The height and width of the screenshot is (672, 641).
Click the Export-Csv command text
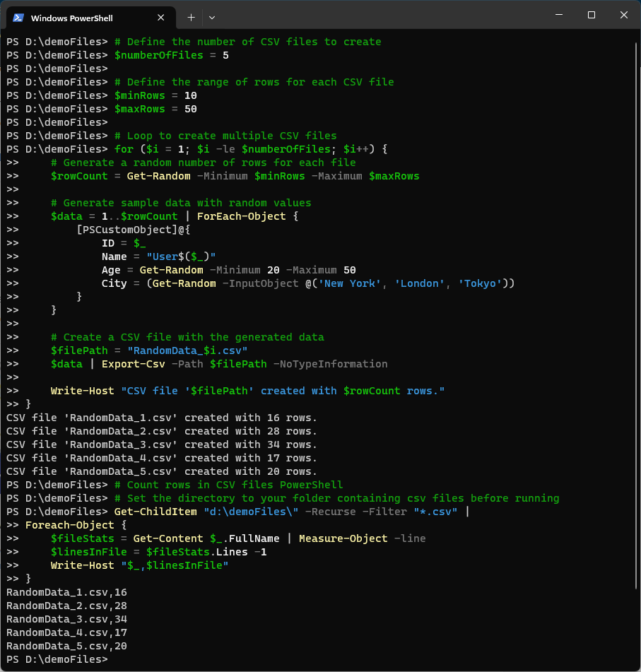133,363
